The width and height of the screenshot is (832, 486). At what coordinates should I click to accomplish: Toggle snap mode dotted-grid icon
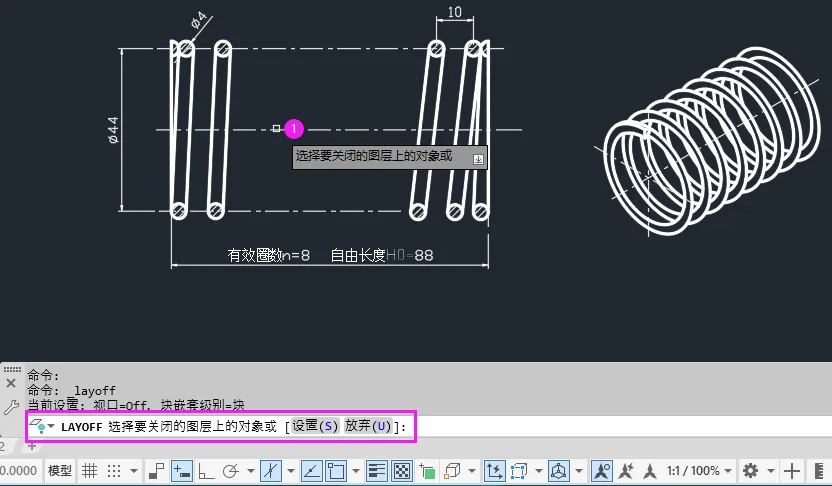[114, 471]
